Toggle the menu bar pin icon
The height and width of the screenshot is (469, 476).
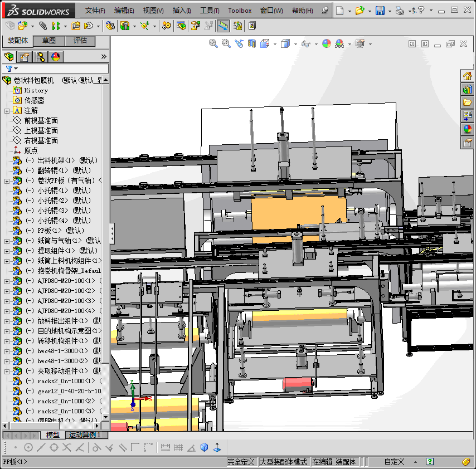(x=325, y=10)
